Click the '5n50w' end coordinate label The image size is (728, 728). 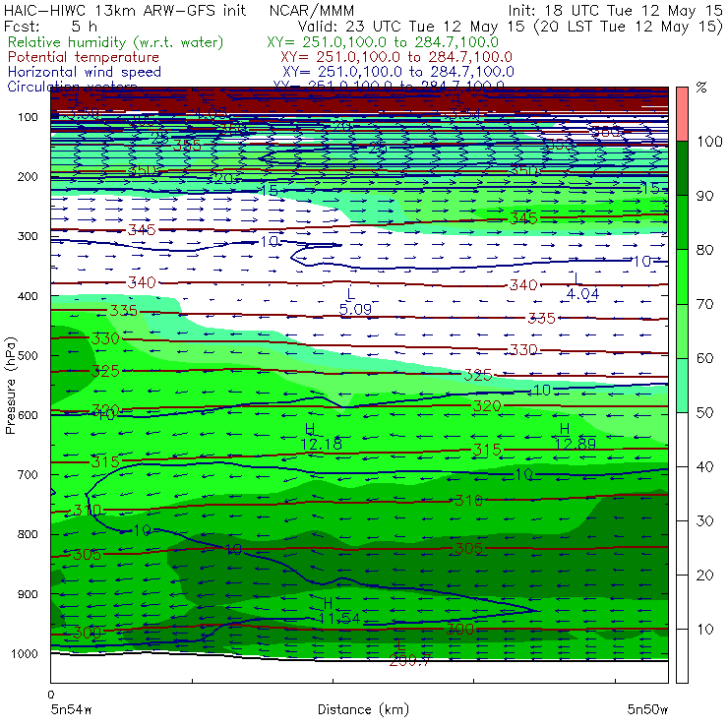point(647,709)
